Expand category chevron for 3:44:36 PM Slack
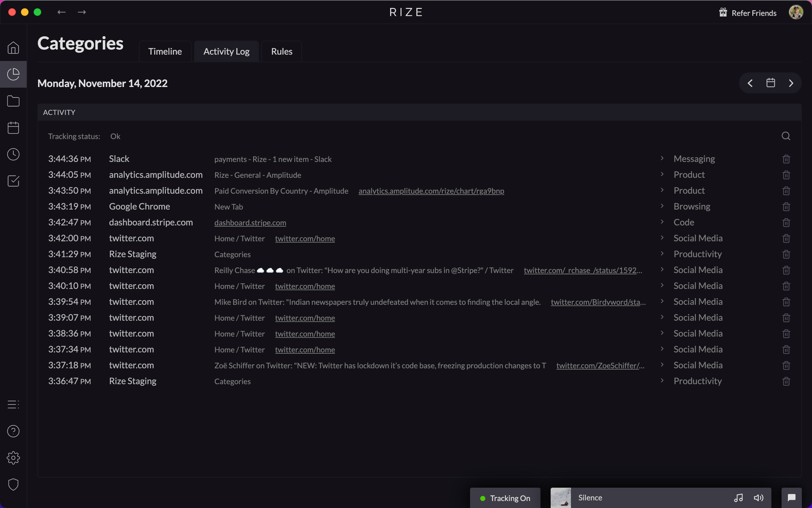The height and width of the screenshot is (508, 812). tap(662, 158)
